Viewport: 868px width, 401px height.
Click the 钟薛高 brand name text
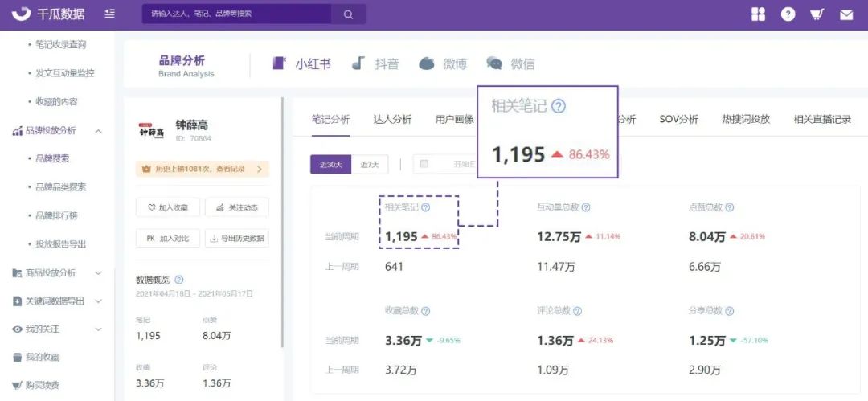click(x=191, y=125)
